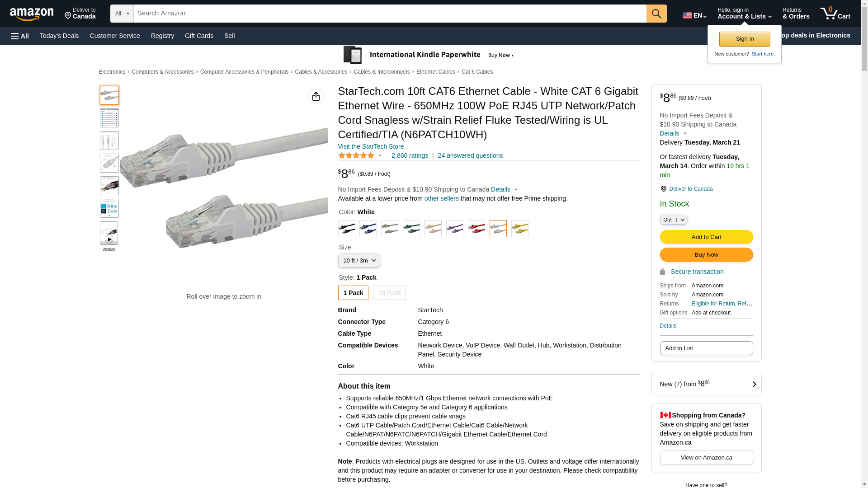The height and width of the screenshot is (488, 868).
Task: Select the 10 Pack style option
Action: click(x=389, y=293)
